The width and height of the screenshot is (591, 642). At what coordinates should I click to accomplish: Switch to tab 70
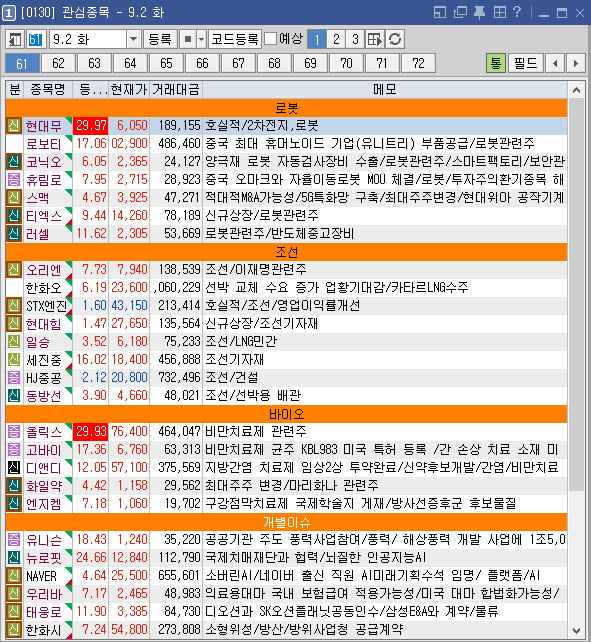pyautogui.click(x=346, y=63)
